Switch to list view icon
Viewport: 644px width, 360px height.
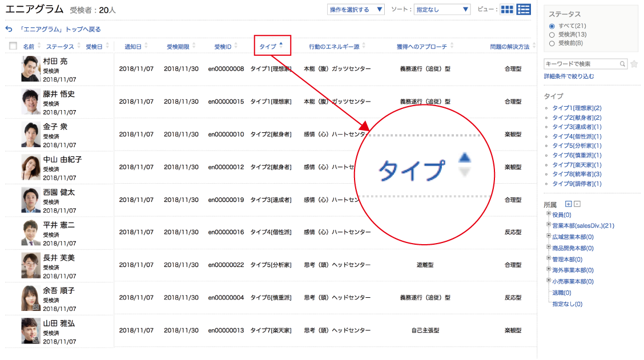point(524,10)
